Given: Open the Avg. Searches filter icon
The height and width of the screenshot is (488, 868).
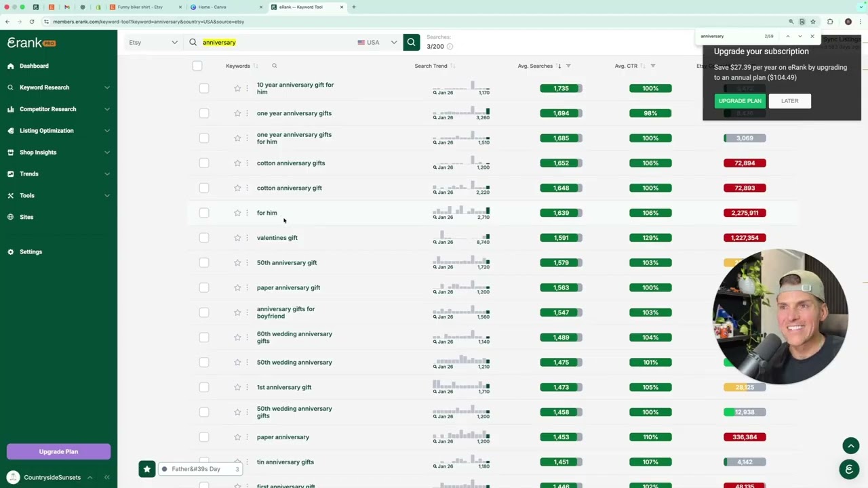Looking at the screenshot, I should 568,66.
